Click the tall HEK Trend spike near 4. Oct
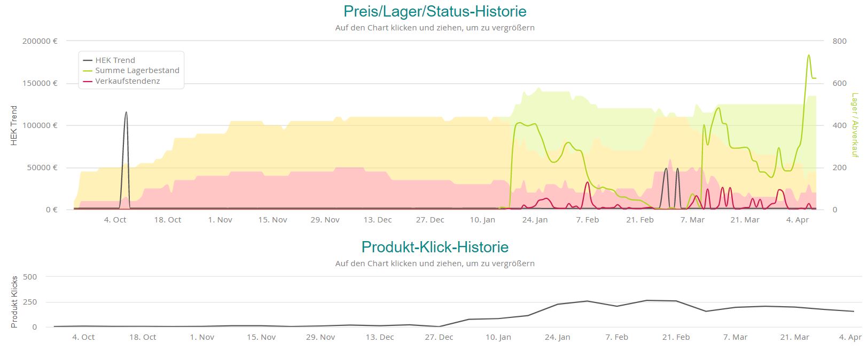Screen dimensions: 868x351 (126, 113)
